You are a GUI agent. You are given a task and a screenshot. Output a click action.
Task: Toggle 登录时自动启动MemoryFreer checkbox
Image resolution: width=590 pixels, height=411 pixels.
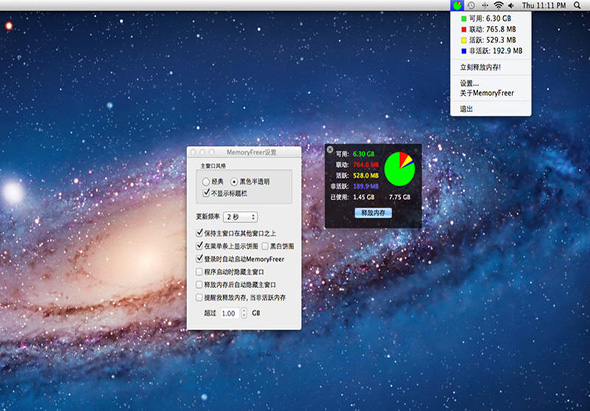(x=199, y=259)
